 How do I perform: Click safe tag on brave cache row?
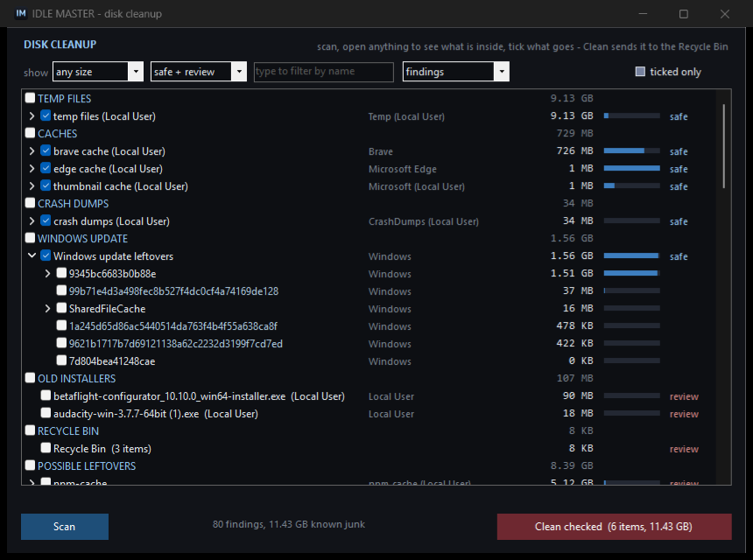point(679,151)
